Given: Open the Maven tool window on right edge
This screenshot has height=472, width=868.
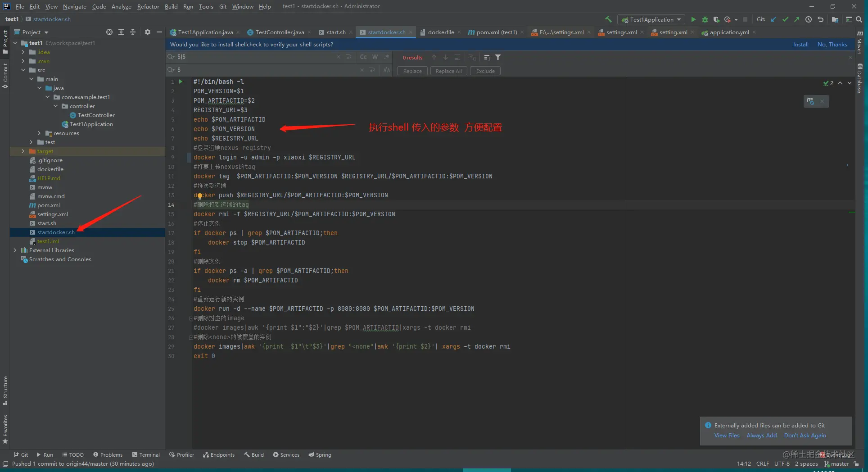Looking at the screenshot, I should point(860,43).
